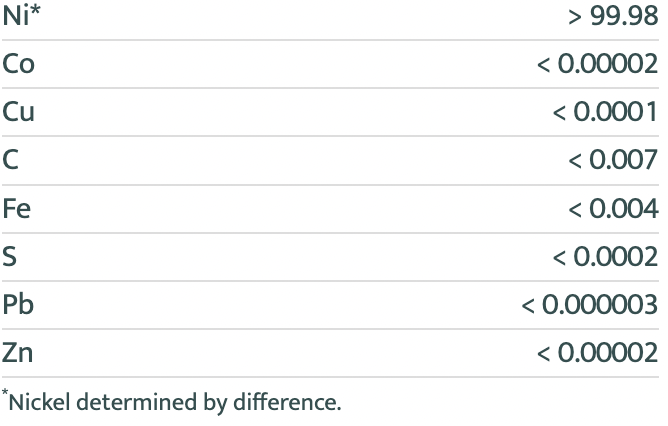Select the cobalt value < 0.00002
Image resolution: width=668 pixels, height=426 pixels.
[x=598, y=64]
